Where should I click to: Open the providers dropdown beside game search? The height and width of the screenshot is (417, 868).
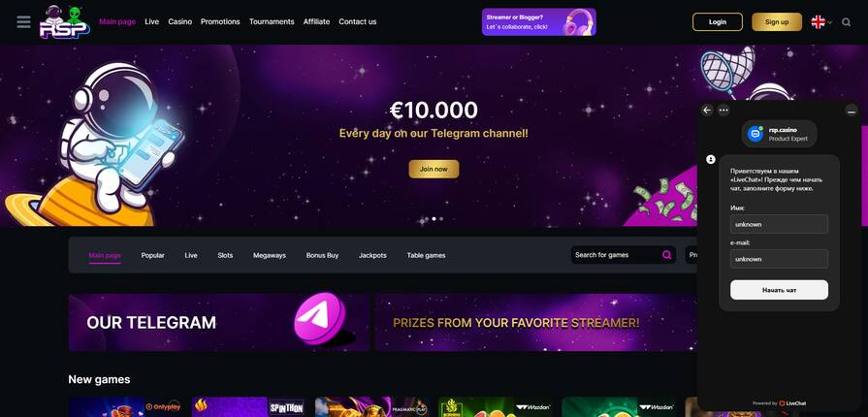point(691,255)
